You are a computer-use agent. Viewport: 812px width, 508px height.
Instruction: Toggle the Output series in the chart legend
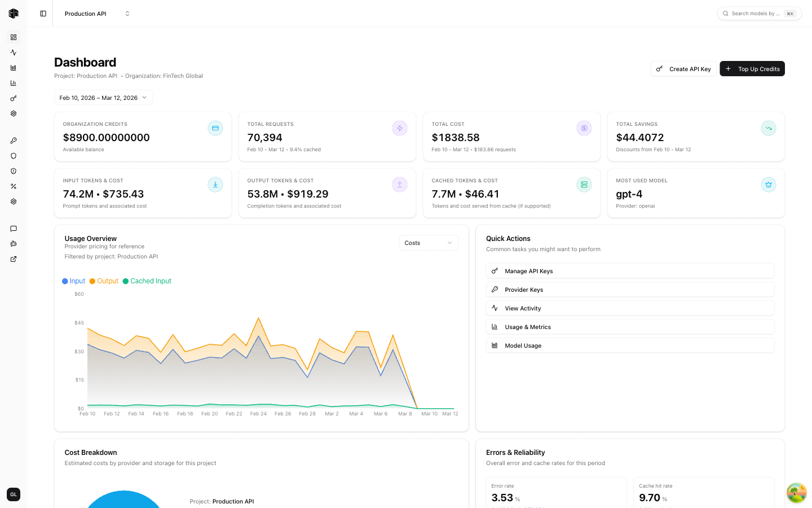coord(103,281)
